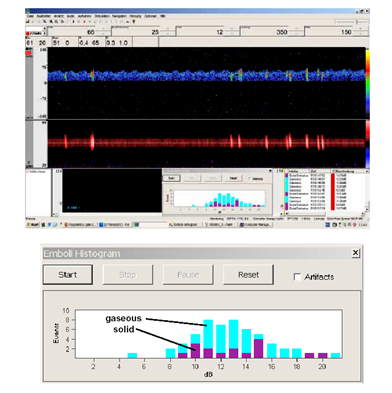
Task: Click the purple solid bar at 15 dB
Action: point(258,348)
